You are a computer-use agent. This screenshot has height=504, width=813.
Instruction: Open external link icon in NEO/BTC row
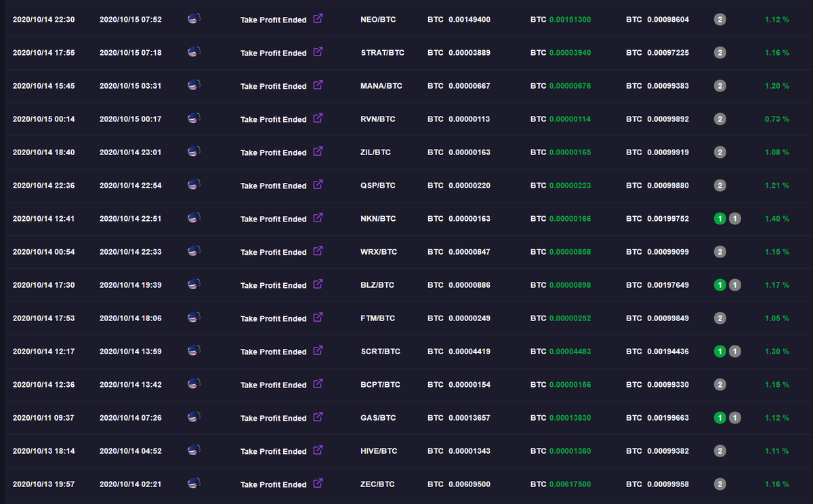coord(318,19)
